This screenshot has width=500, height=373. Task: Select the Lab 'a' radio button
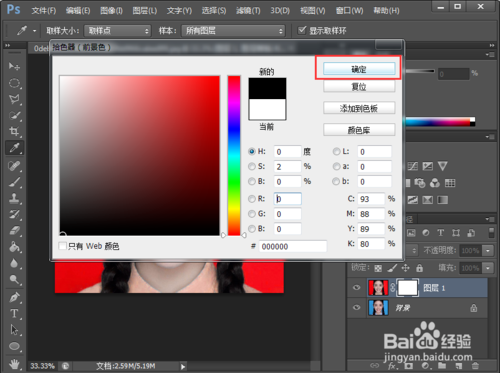336,166
